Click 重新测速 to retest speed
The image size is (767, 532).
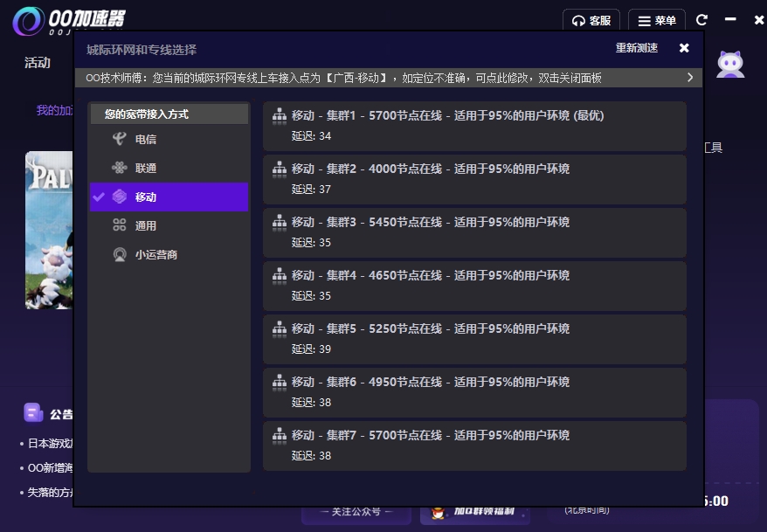(636, 48)
